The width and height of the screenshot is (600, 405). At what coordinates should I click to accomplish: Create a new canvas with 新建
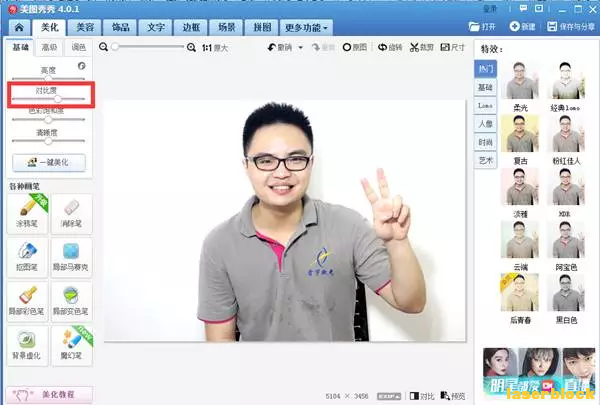coord(522,26)
